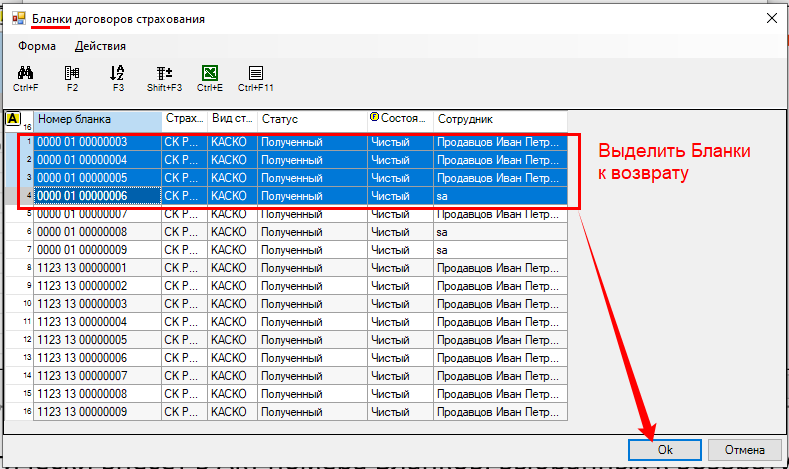Click the Состояние column header with the F icon

click(400, 120)
